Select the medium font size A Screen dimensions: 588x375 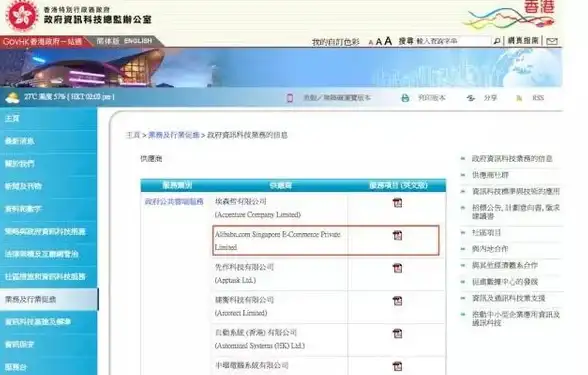(378, 42)
